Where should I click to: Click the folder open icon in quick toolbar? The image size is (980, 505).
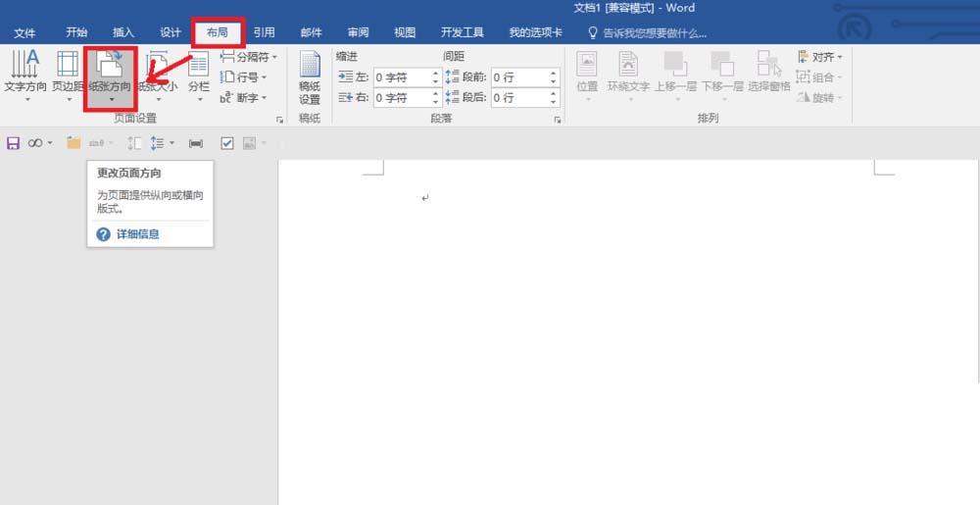pyautogui.click(x=73, y=143)
